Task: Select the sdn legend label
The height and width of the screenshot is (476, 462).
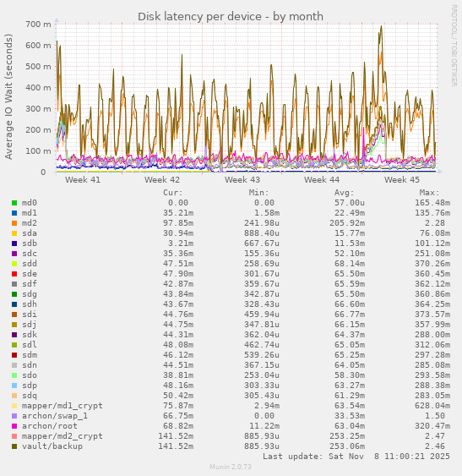Action: (30, 365)
